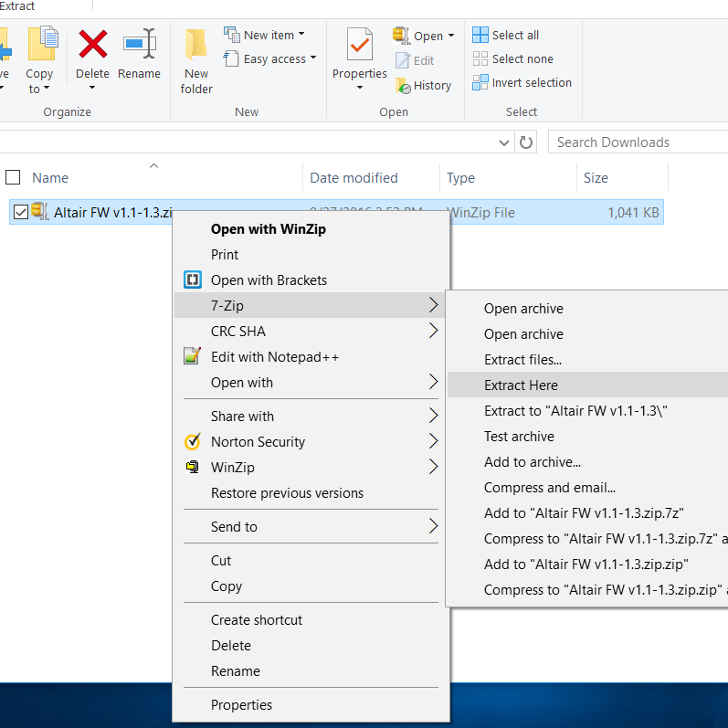Switch to the Extract ribbon tab
Viewport: 728px width, 728px height.
pyautogui.click(x=17, y=6)
